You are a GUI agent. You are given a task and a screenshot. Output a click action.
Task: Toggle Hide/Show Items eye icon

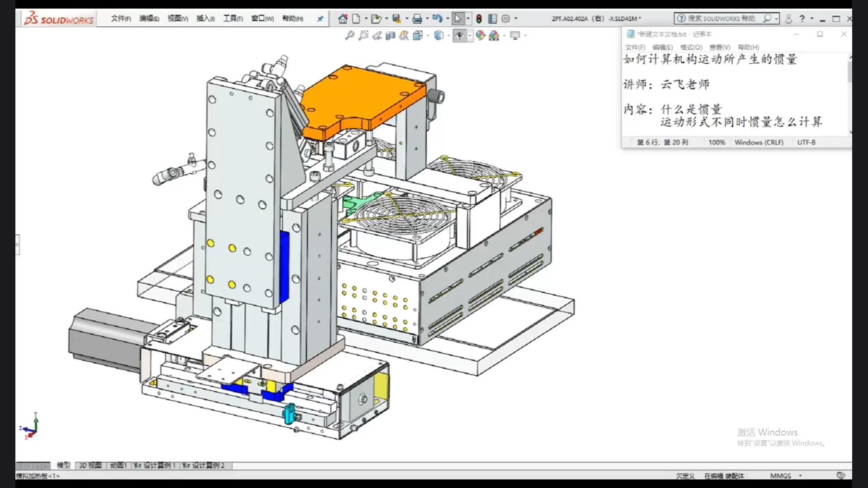(460, 35)
